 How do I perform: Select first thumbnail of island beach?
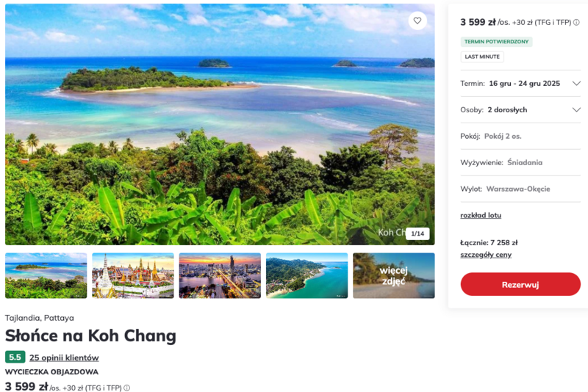(46, 275)
